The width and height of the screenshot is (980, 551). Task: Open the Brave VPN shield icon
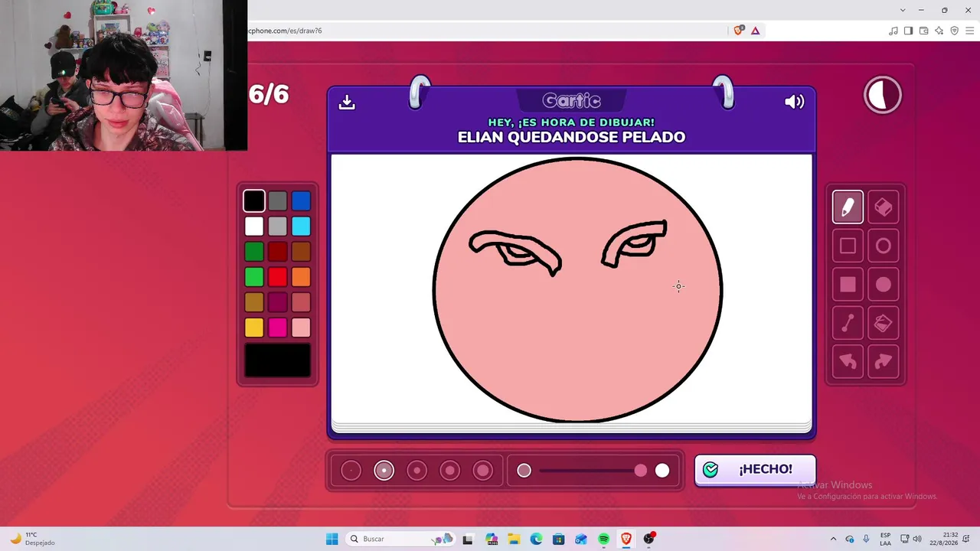click(x=954, y=31)
